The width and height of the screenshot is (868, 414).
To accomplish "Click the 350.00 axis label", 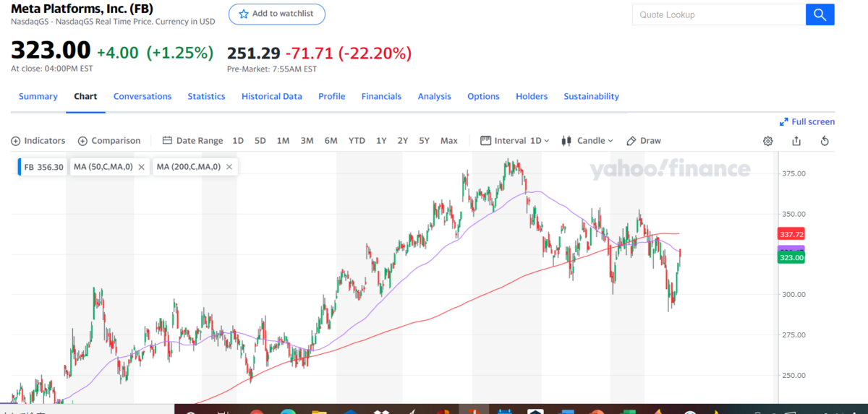I will (x=795, y=214).
